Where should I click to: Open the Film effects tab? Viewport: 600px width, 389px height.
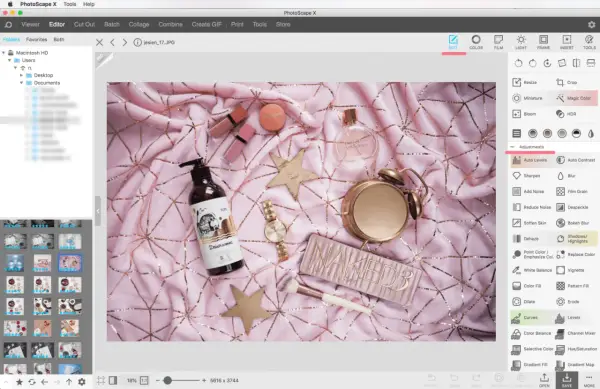click(498, 42)
